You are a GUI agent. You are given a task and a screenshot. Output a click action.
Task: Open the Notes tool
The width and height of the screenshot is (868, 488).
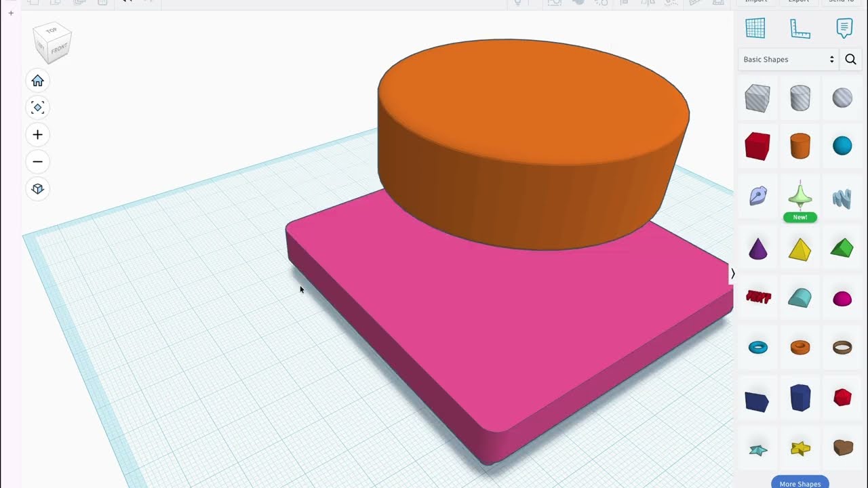[844, 28]
